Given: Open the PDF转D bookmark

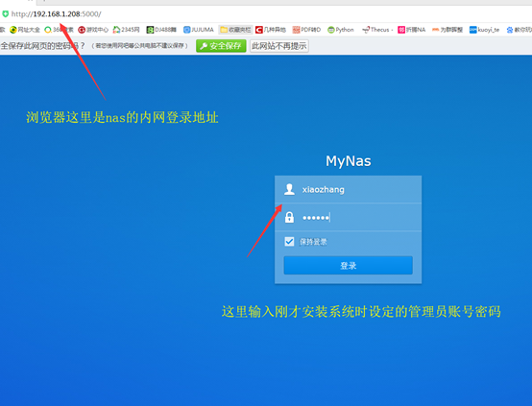Looking at the screenshot, I should coord(306,30).
